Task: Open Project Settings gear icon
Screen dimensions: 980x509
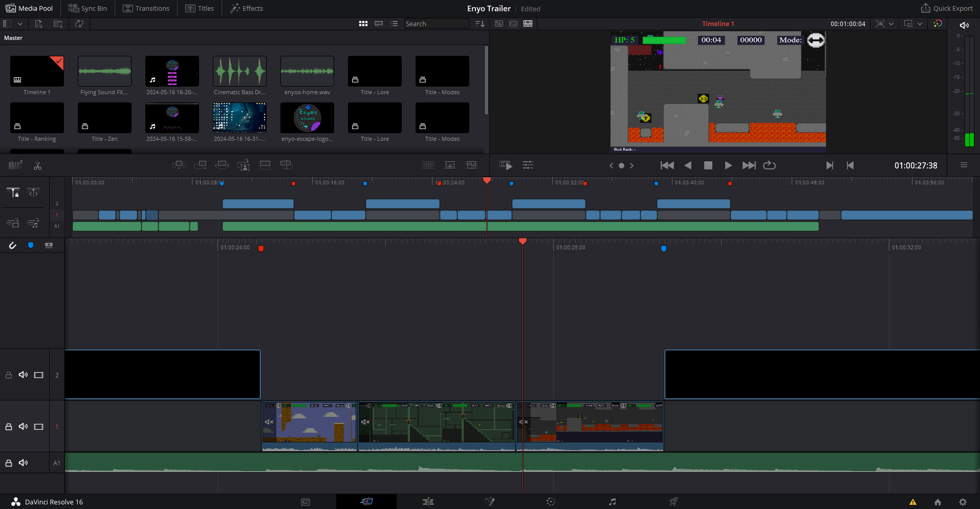Action: (x=963, y=502)
